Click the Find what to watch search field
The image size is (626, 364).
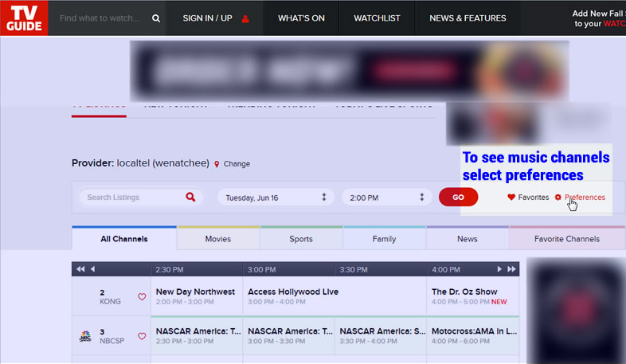click(x=100, y=18)
